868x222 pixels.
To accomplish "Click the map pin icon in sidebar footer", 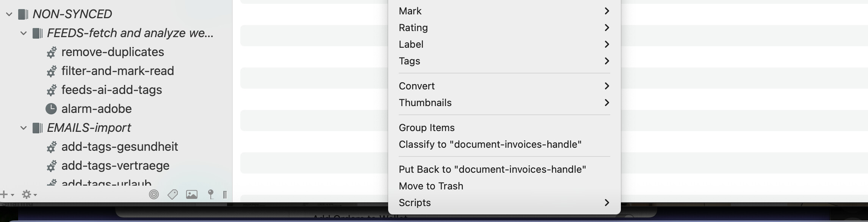I will 211,195.
